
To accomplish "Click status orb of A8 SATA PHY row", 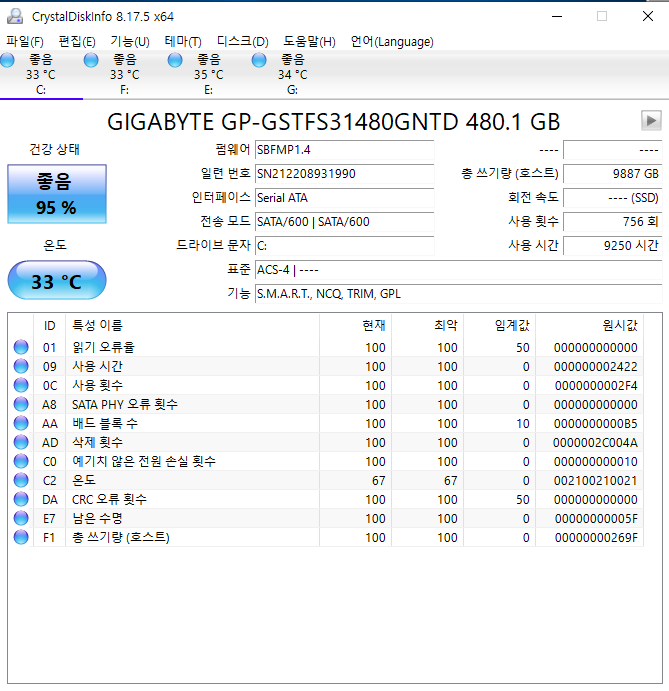I will [x=21, y=404].
